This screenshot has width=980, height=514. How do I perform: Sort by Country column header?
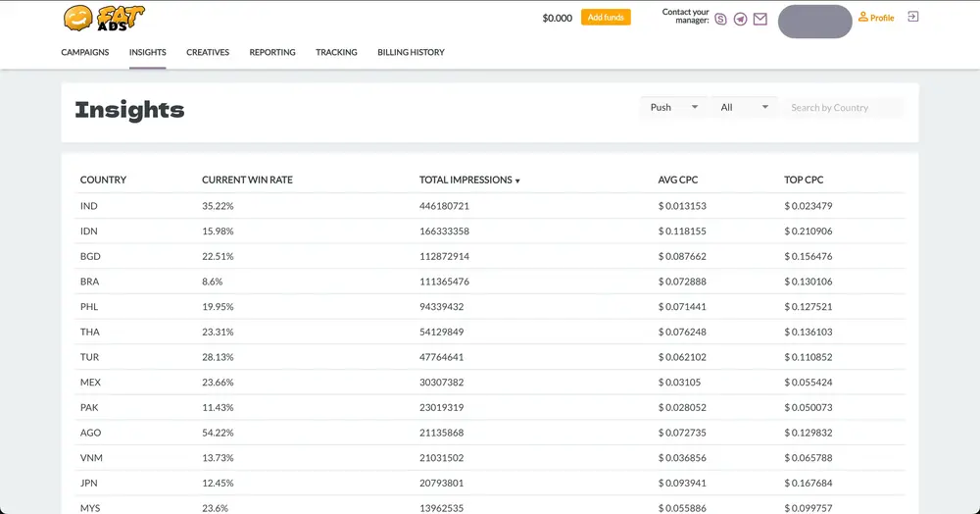tap(103, 180)
